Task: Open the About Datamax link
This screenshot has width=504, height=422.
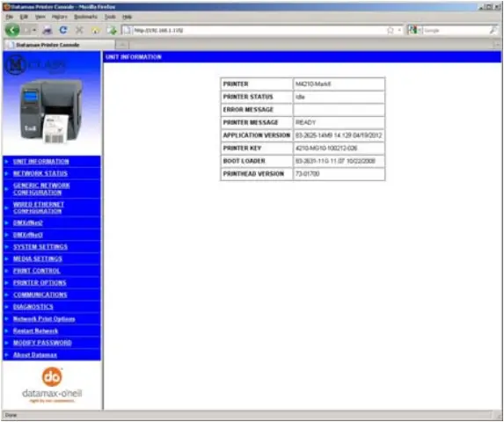Action: tap(34, 355)
